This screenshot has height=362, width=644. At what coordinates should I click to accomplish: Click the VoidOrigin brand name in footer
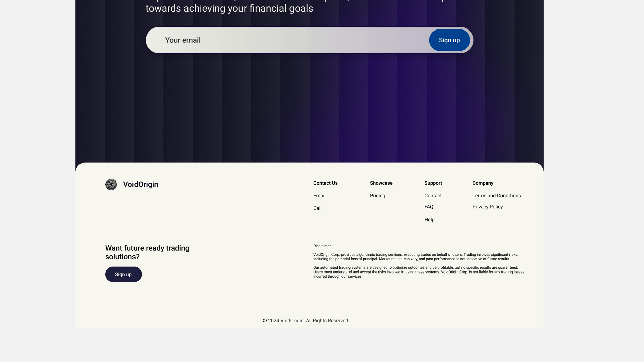141,184
